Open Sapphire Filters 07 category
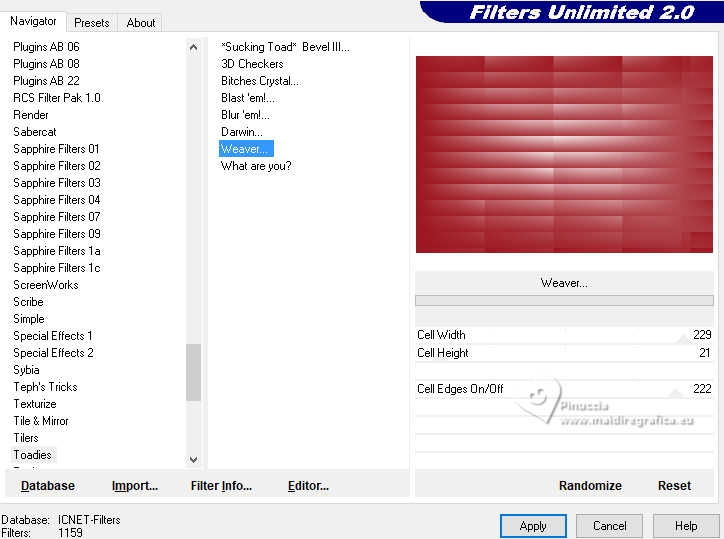This screenshot has width=724, height=539. [57, 217]
